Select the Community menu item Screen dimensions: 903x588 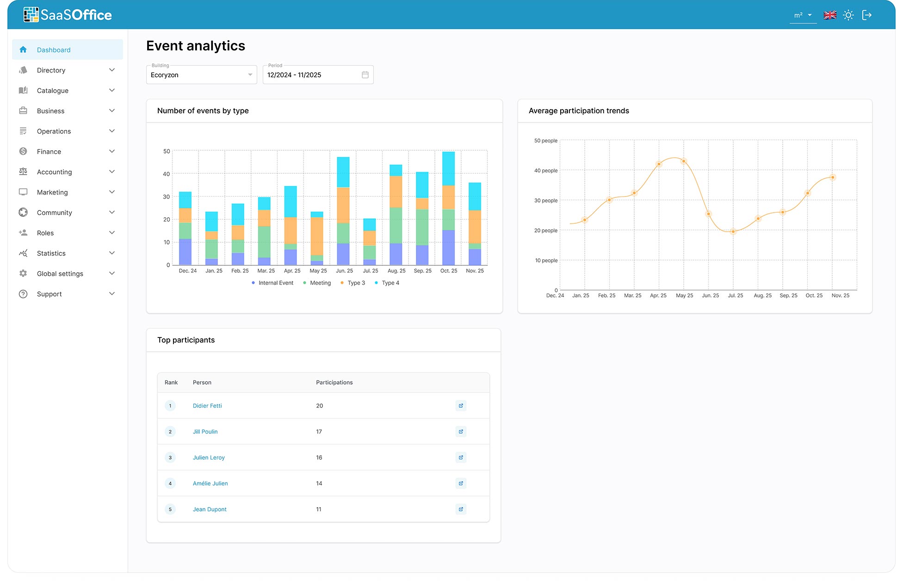pos(68,212)
